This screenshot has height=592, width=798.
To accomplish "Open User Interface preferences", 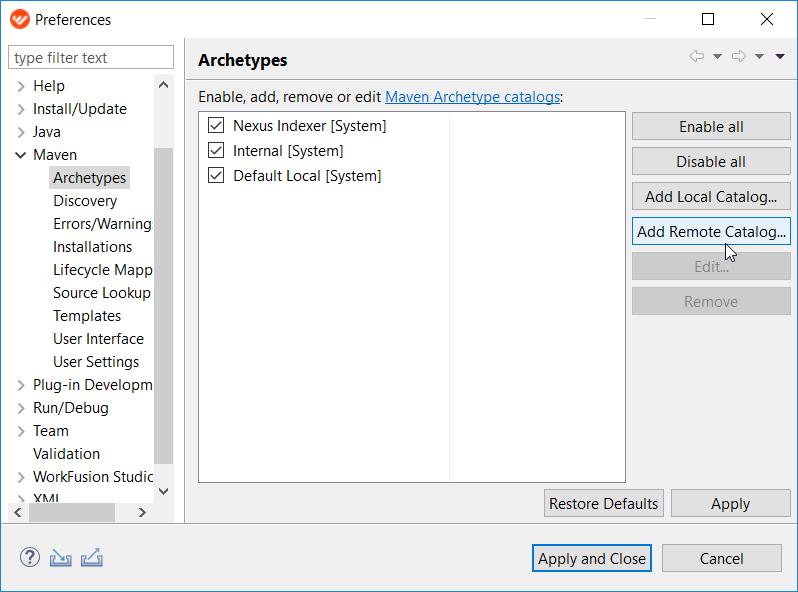I will coord(98,339).
